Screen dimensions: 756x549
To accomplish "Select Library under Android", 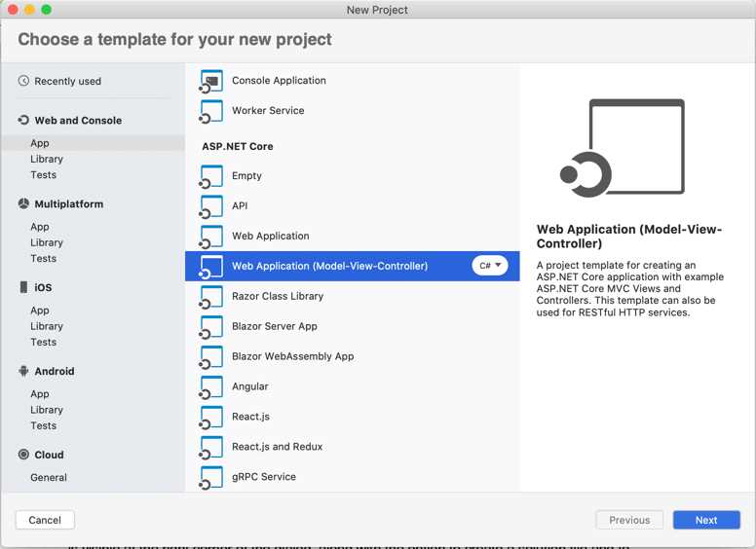I will pyautogui.click(x=47, y=410).
